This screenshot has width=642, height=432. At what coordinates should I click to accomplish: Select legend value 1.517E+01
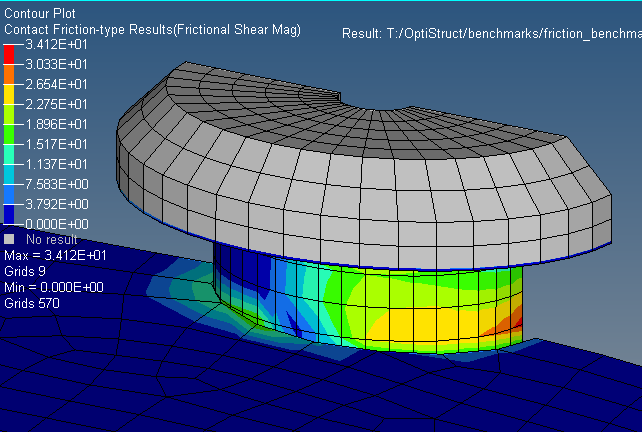(x=57, y=144)
